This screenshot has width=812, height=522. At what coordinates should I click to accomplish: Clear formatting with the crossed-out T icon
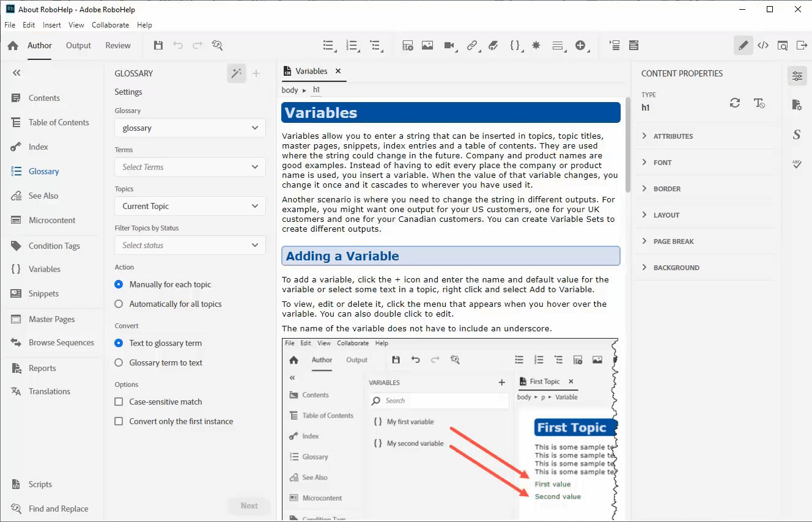(759, 103)
